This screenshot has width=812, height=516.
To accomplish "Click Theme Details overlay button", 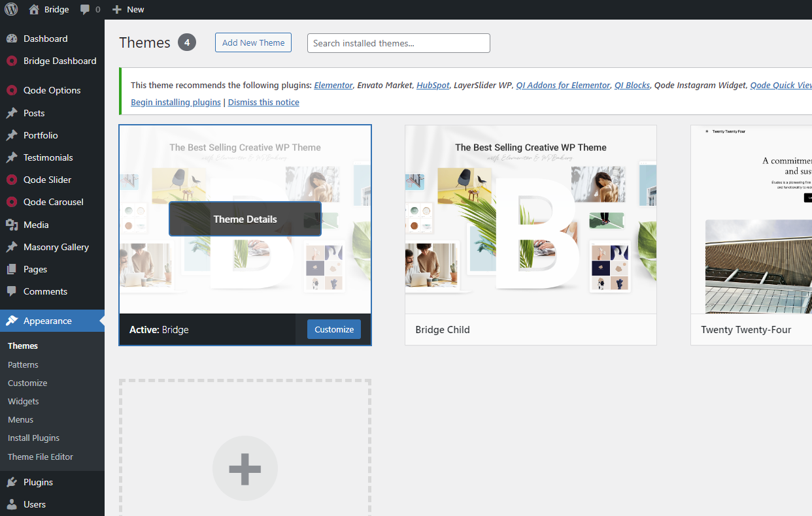I will [x=245, y=219].
